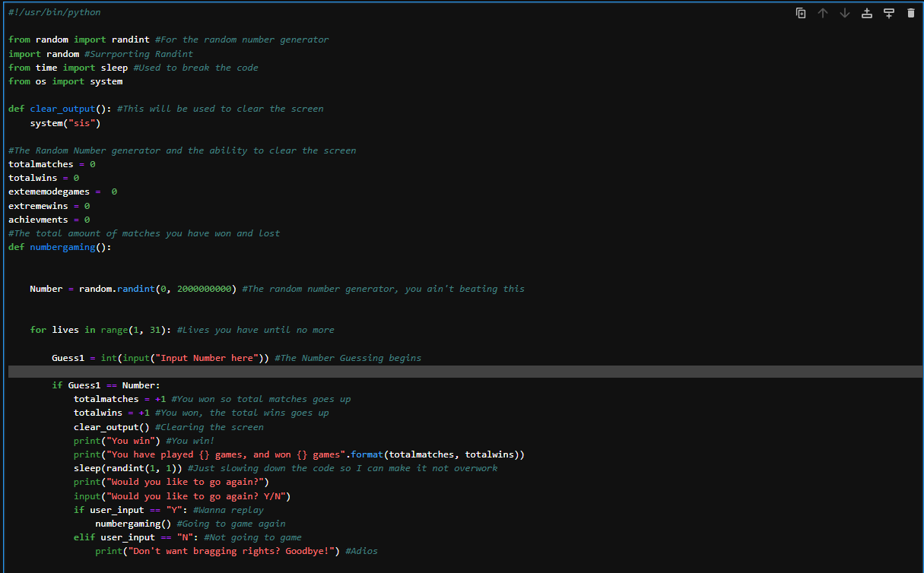Click the system("sis") call
This screenshot has height=573, width=924.
tap(65, 123)
